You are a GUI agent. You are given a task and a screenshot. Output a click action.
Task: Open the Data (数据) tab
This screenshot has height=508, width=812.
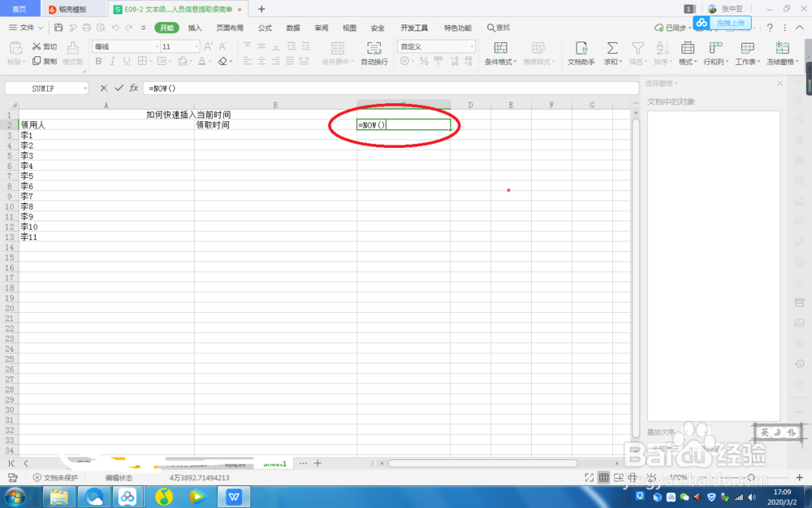pos(293,28)
